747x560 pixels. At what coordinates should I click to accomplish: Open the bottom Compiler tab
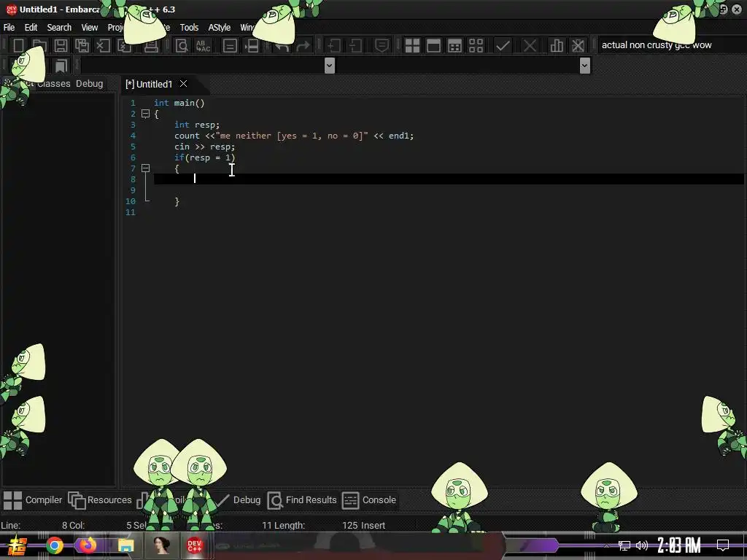click(x=33, y=500)
